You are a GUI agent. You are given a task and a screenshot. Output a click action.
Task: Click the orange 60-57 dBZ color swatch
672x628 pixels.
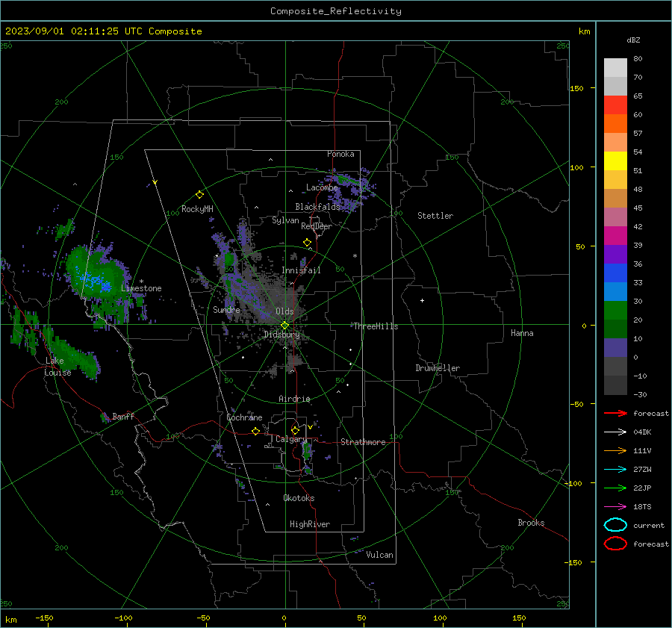pyautogui.click(x=615, y=123)
